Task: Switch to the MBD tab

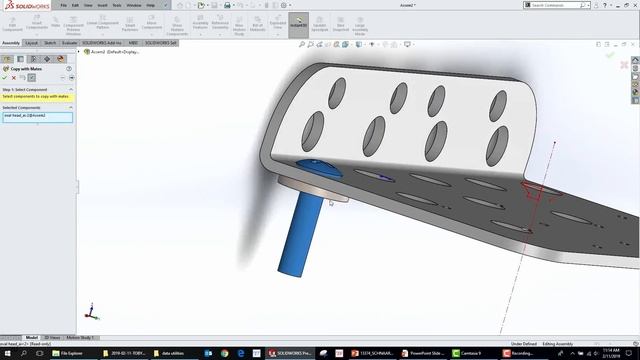Action: tap(133, 43)
